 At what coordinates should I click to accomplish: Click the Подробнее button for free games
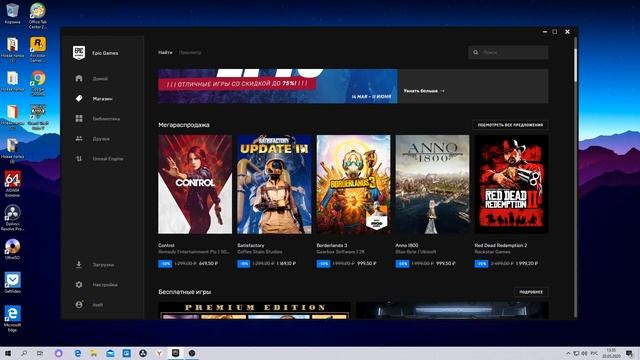point(531,292)
